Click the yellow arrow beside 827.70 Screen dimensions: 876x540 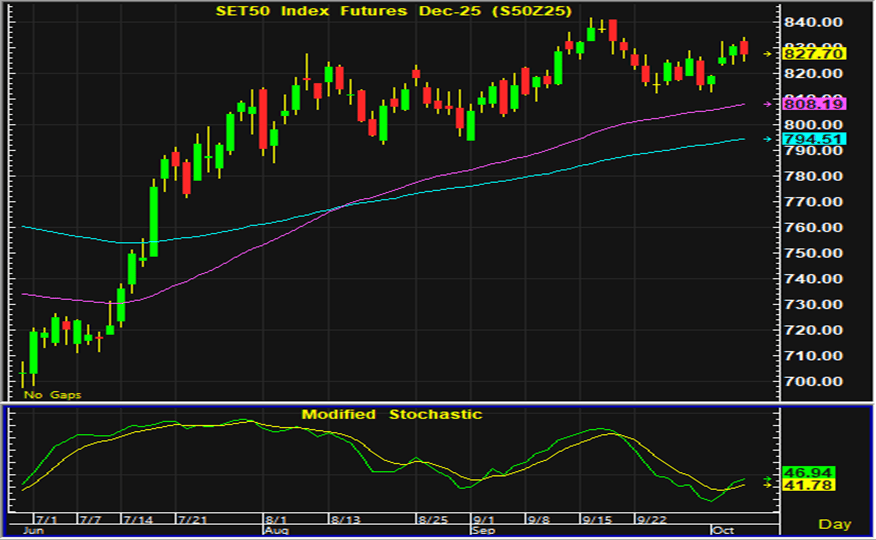768,54
